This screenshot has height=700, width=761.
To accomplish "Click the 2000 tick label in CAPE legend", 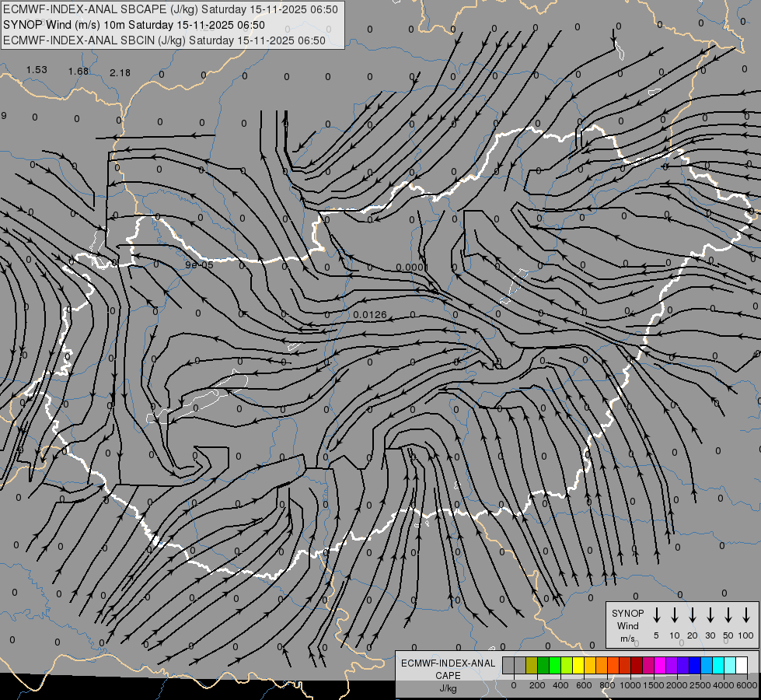I will click(677, 685).
